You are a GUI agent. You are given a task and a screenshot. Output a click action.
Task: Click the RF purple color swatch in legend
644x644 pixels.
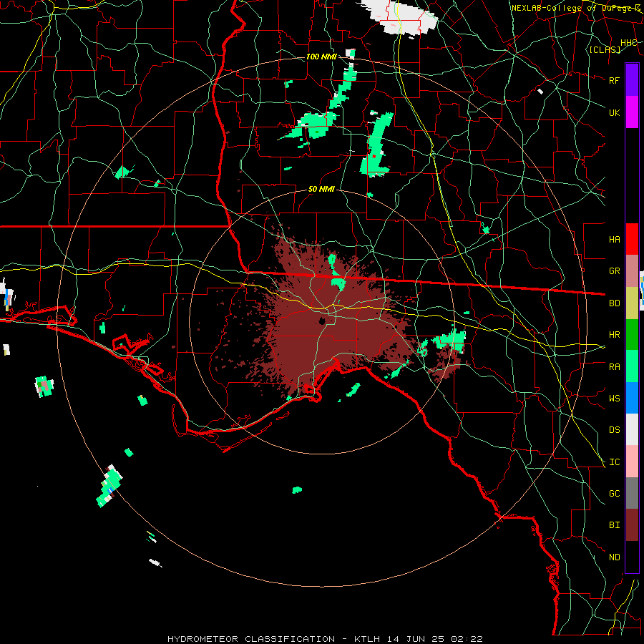point(632,80)
